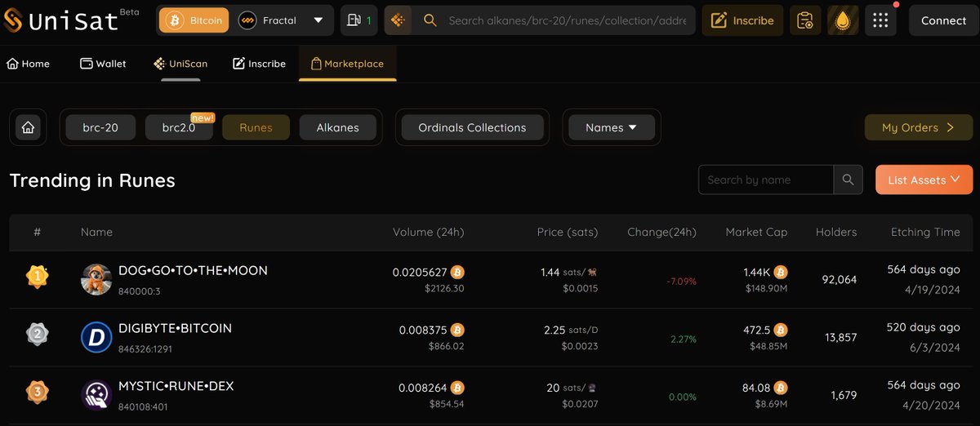Viewport: 980px width, 426px height.
Task: Focus the Search by name field
Action: click(x=766, y=180)
